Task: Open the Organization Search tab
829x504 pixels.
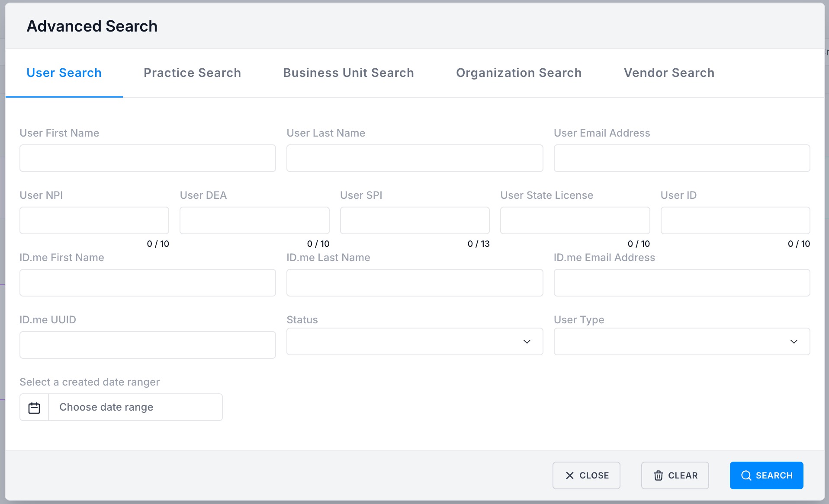Action: point(519,73)
